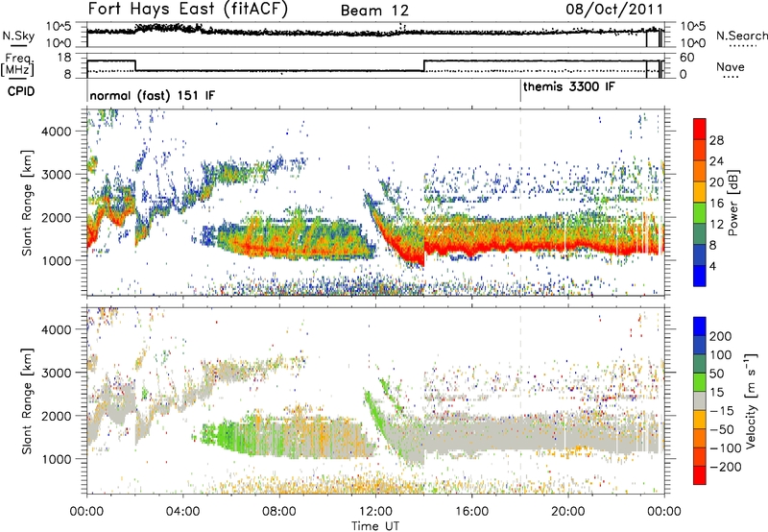Click the "Nave" legend label
The height and width of the screenshot is (532, 768).
[731, 67]
